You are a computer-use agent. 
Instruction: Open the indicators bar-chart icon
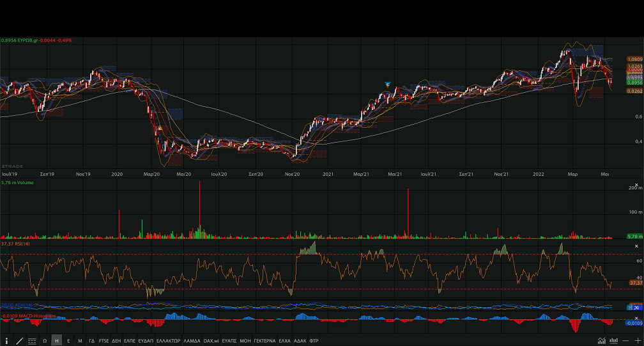click(x=614, y=341)
